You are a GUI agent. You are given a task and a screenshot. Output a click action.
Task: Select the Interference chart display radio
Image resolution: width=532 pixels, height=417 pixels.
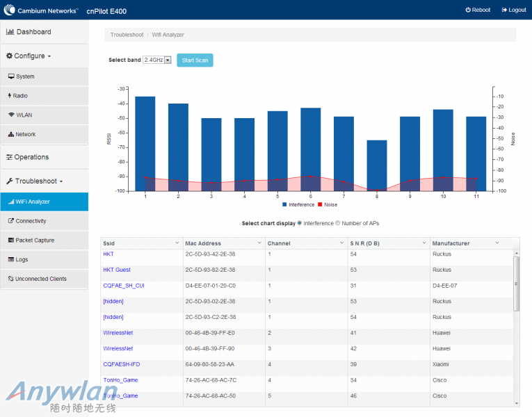click(x=300, y=223)
